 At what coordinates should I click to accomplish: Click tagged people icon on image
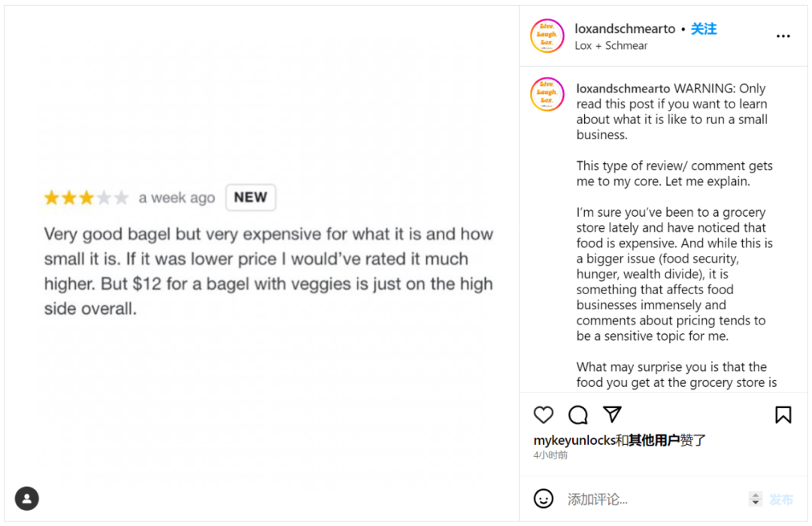27,499
